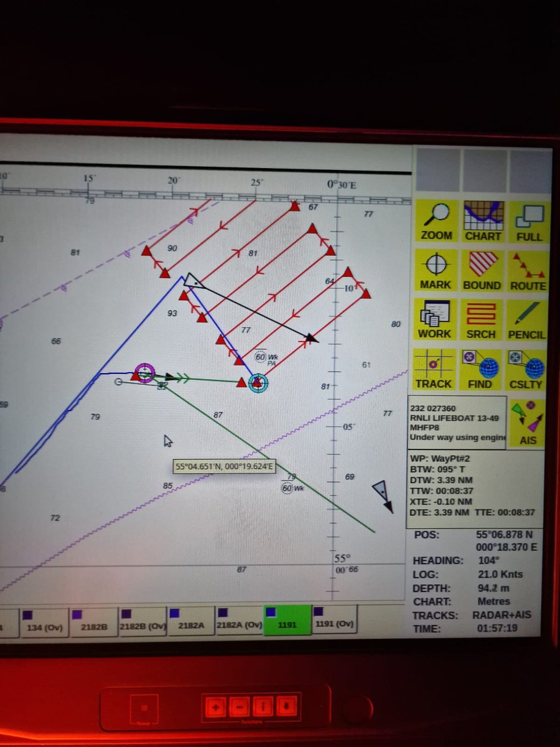Select the 2182A chart tab
This screenshot has height=747, width=560.
(191, 621)
